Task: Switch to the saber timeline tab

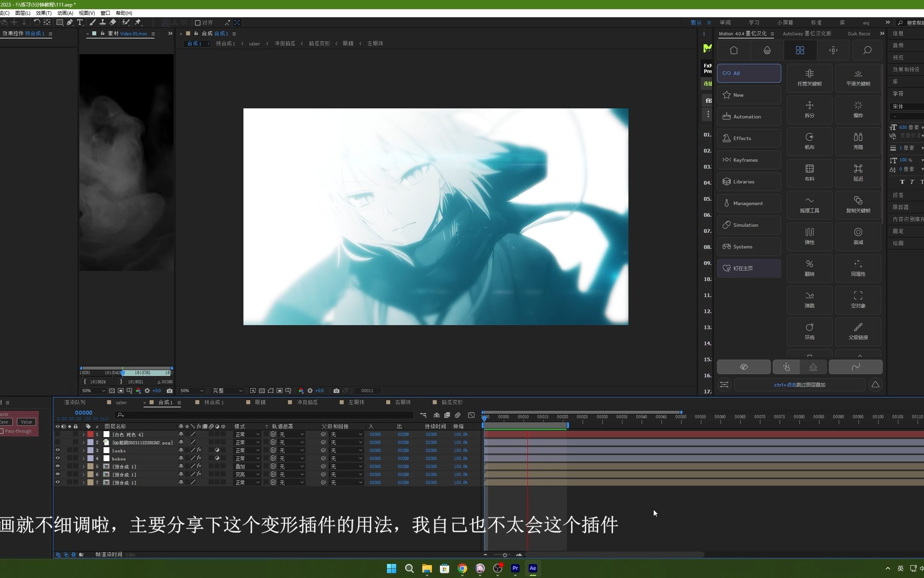Action: (x=121, y=402)
